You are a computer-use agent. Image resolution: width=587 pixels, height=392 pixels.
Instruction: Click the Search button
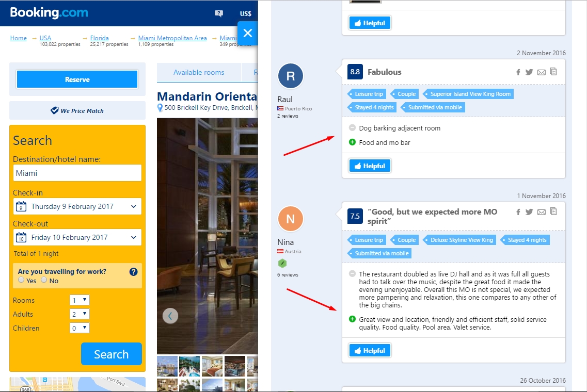111,354
